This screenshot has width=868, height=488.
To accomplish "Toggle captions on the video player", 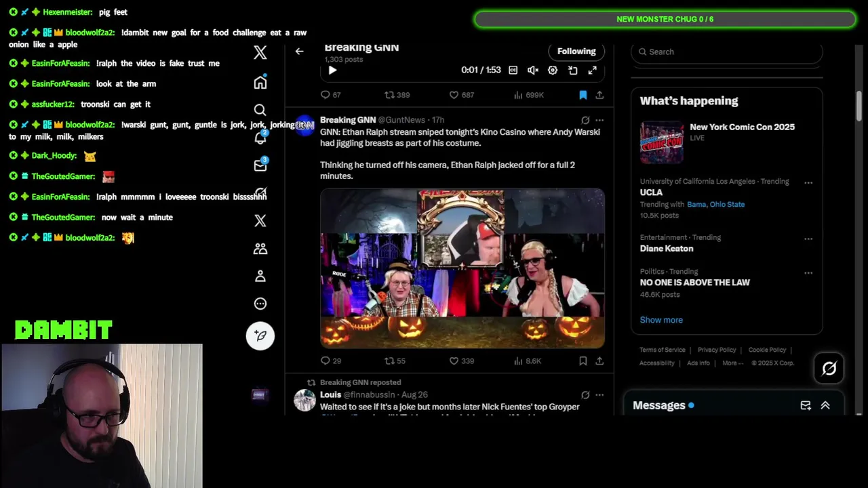I will pyautogui.click(x=513, y=70).
